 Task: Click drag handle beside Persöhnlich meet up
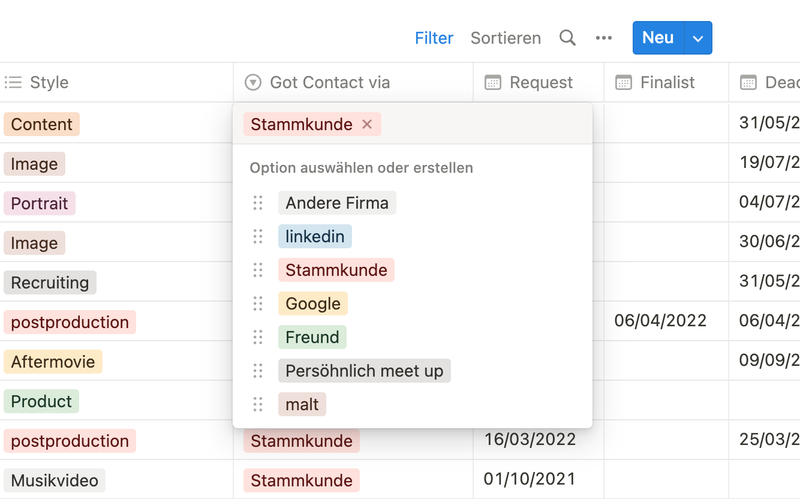[258, 371]
